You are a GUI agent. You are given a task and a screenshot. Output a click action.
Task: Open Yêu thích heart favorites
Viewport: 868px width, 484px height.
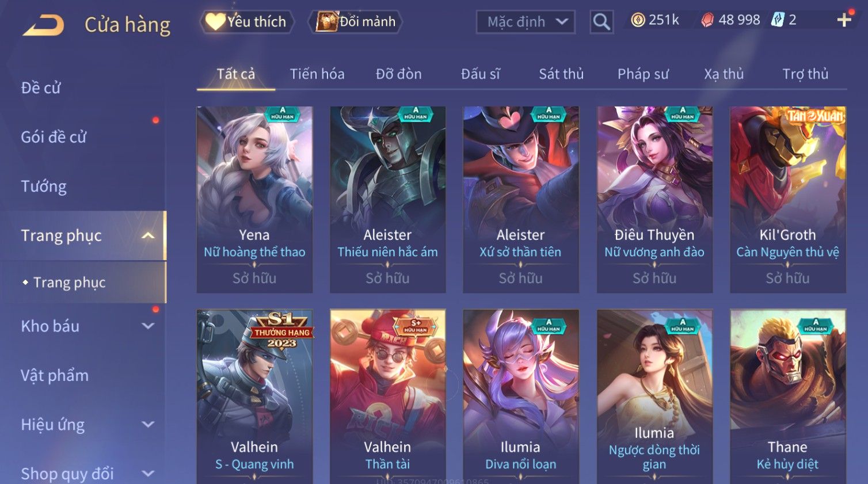[x=247, y=22]
